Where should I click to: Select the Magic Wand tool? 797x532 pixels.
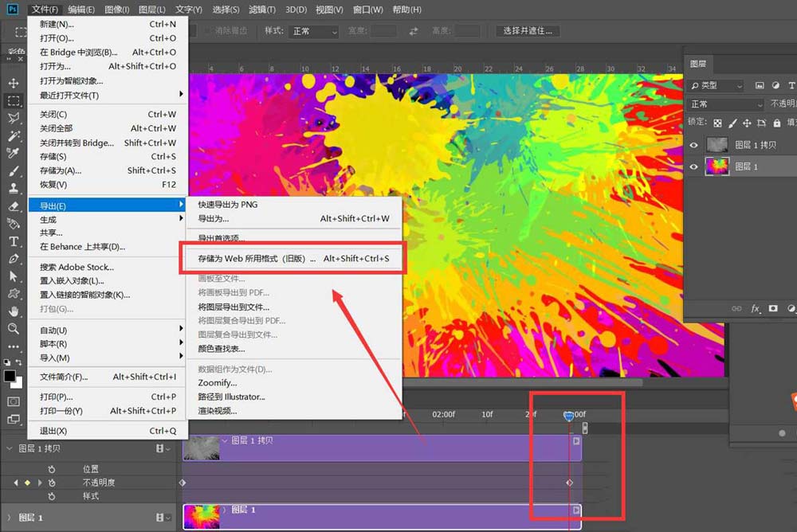14,135
